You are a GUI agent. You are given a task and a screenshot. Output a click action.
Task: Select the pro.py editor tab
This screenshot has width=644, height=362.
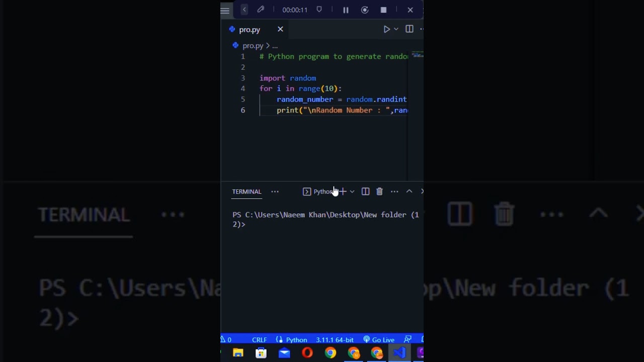click(x=250, y=30)
